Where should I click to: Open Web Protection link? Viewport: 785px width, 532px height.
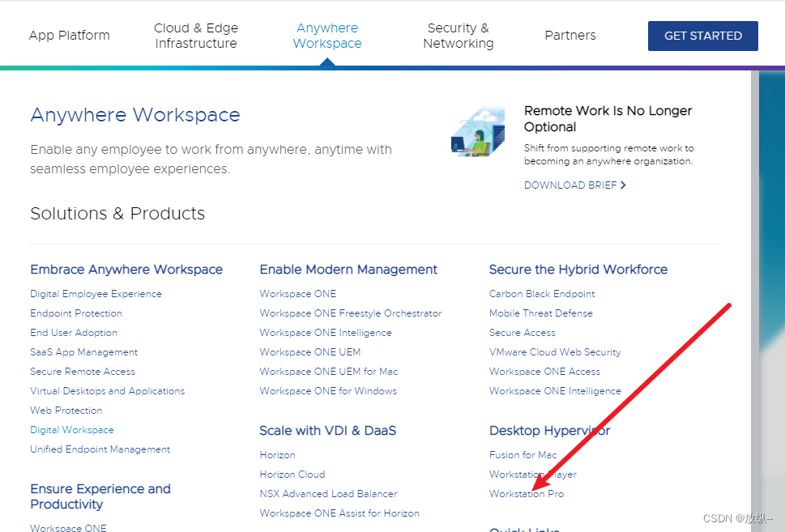66,411
